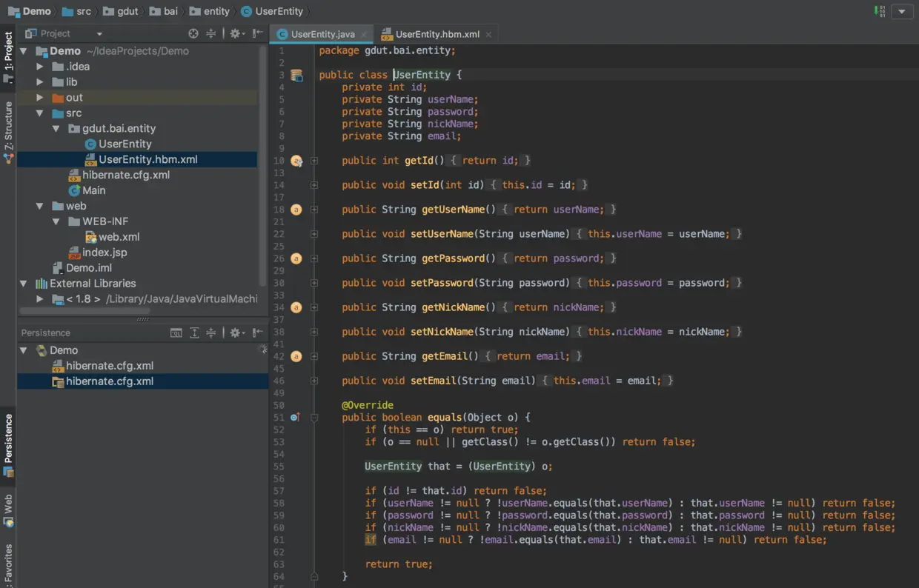This screenshot has height=588, width=919.
Task: Hide the Project panel with its hide icon
Action: point(257,33)
